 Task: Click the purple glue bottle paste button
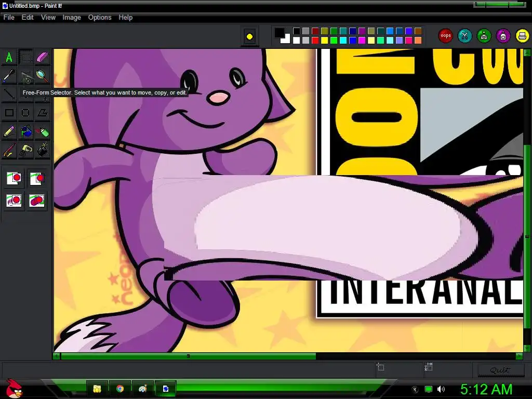(503, 36)
